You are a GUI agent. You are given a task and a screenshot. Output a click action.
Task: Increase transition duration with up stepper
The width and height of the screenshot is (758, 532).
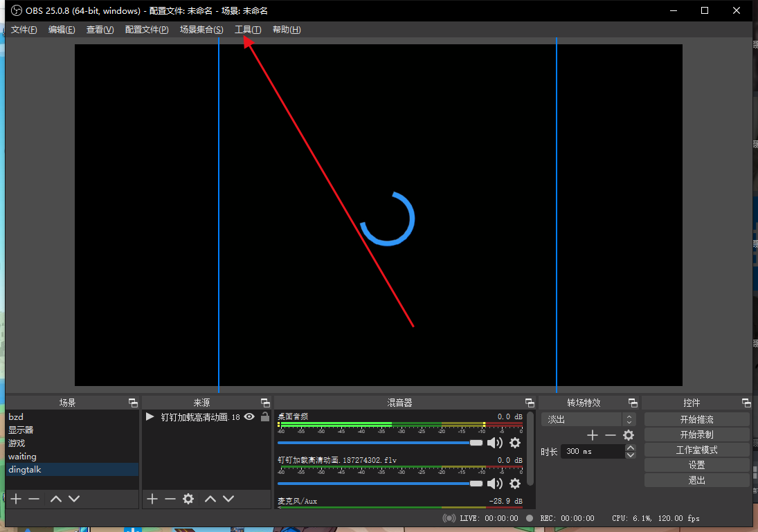631,448
